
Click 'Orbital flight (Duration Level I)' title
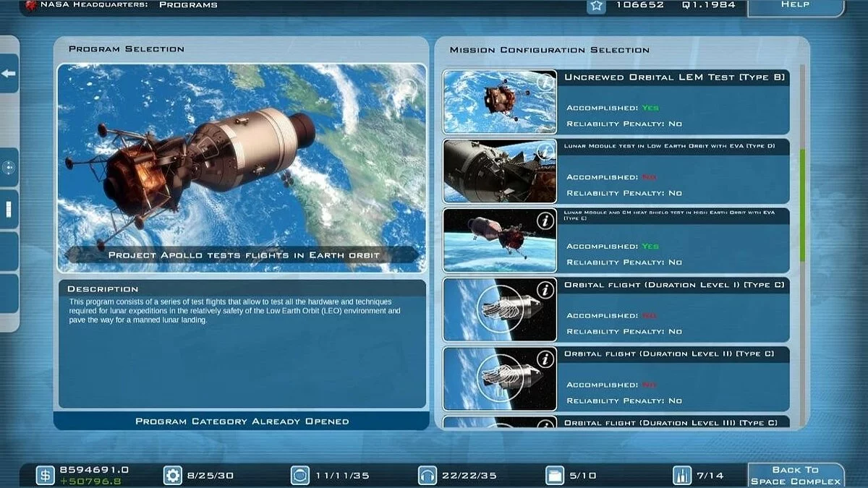[674, 285]
